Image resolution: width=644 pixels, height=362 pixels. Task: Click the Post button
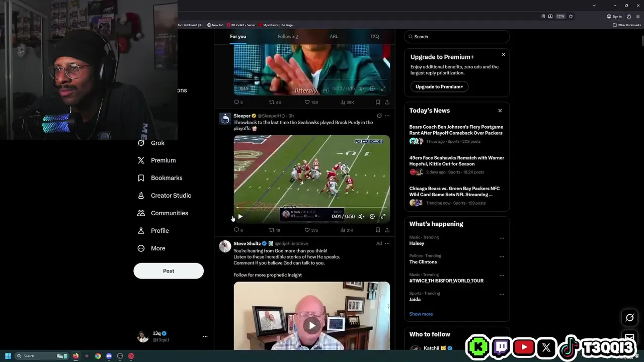point(169,271)
